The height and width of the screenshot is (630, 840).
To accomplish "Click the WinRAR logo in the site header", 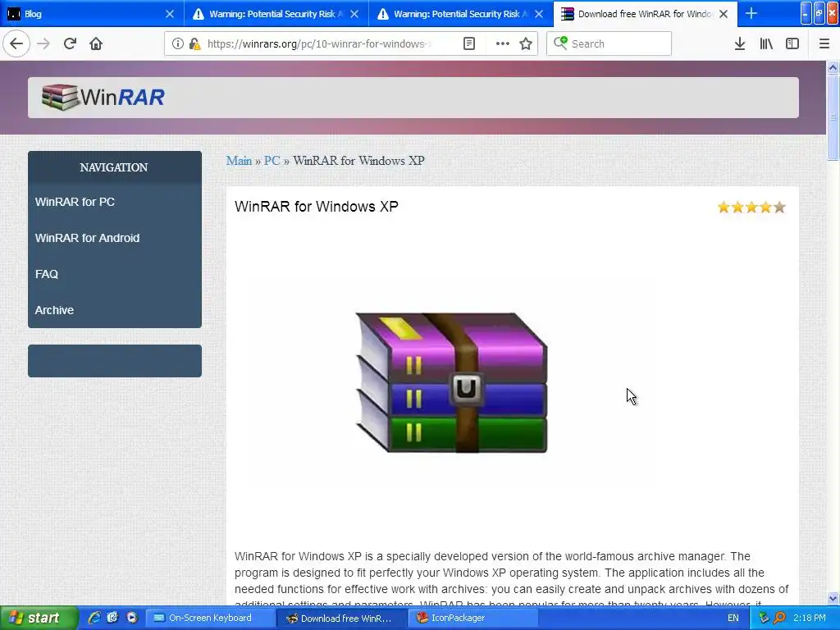I will (x=103, y=98).
